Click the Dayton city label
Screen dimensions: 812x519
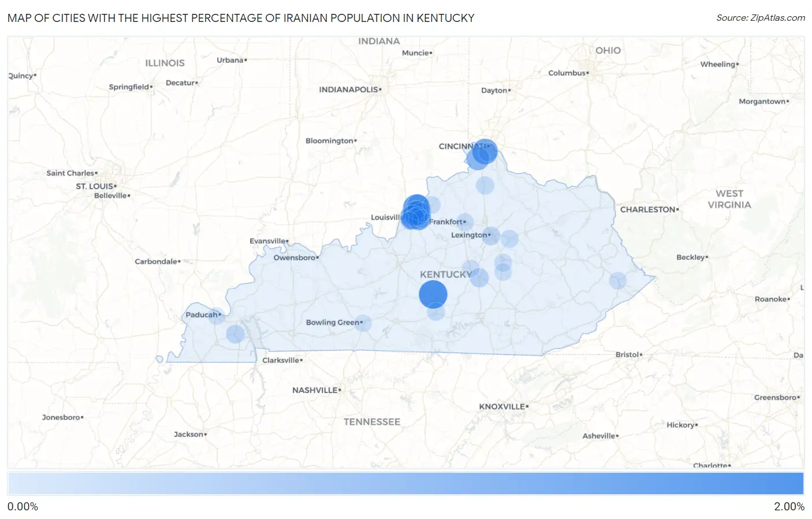point(494,90)
